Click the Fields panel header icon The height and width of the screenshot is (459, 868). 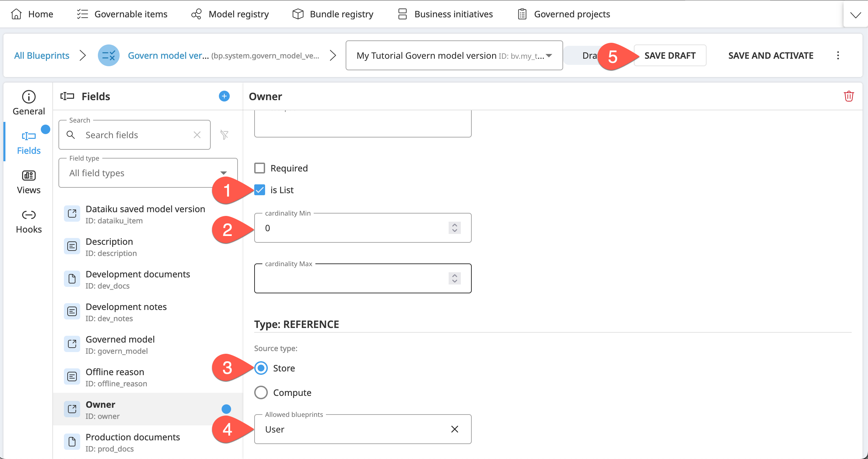pyautogui.click(x=67, y=96)
